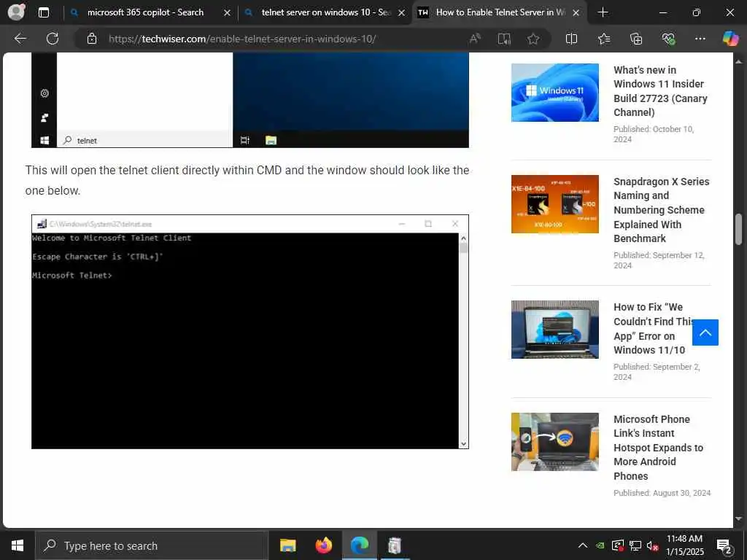Viewport: 747px width, 560px height.
Task: Click the tray icon left of network
Action: [618, 545]
